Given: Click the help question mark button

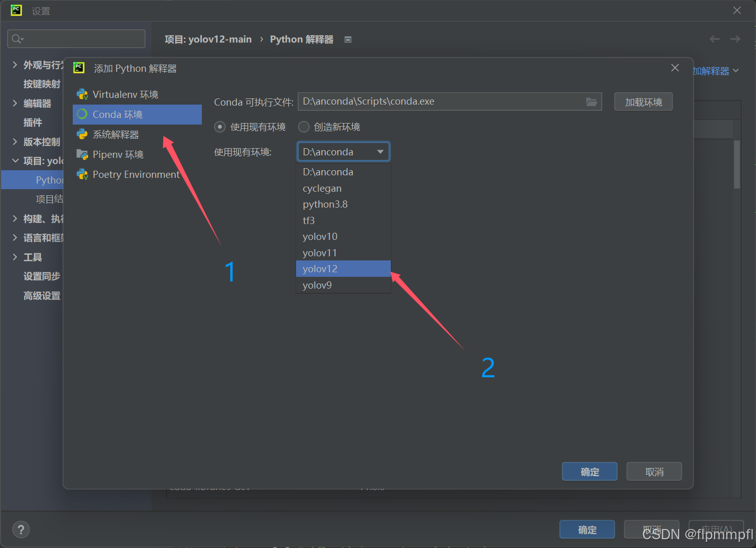Looking at the screenshot, I should [x=21, y=530].
